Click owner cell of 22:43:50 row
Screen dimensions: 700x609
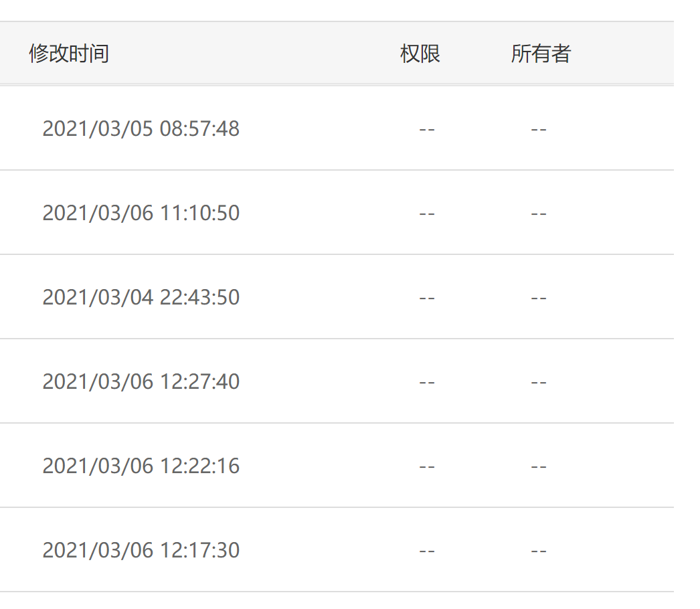(x=539, y=298)
